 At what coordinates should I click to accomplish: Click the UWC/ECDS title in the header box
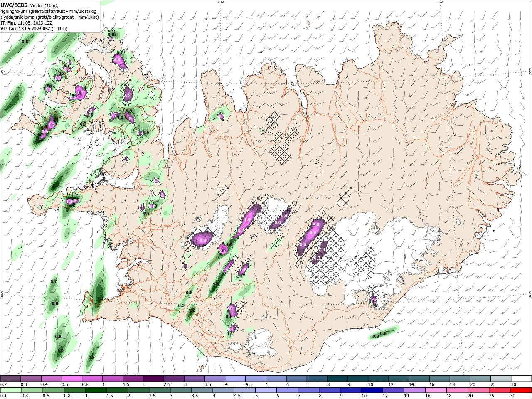point(14,5)
